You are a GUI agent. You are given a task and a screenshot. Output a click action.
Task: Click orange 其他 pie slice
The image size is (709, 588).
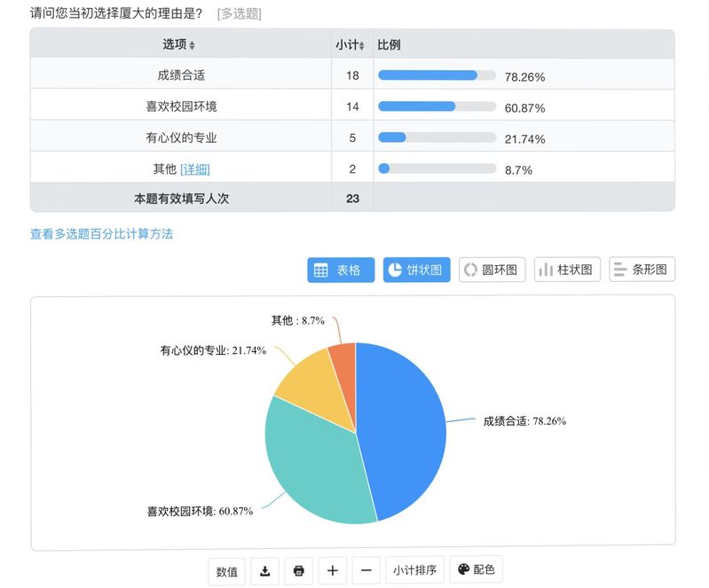pos(345,375)
